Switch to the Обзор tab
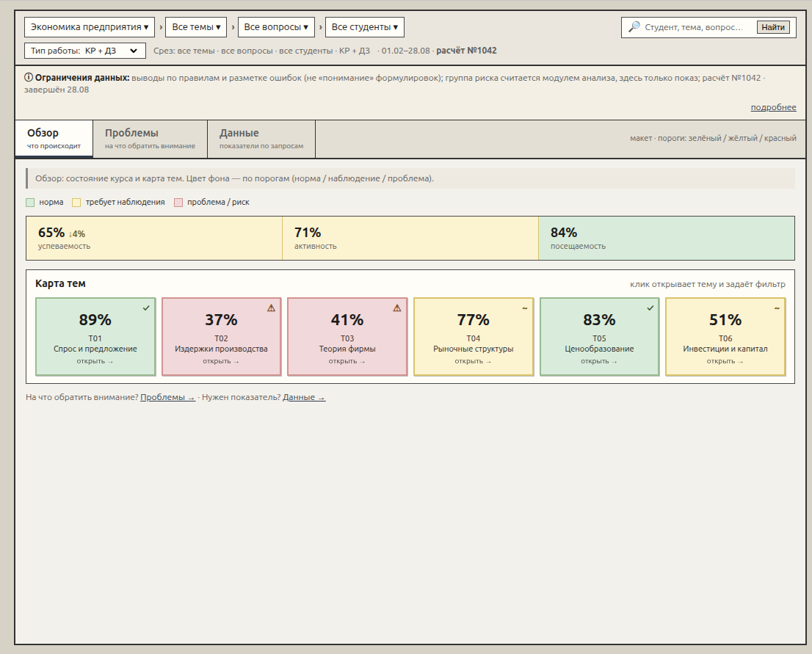 pos(54,138)
